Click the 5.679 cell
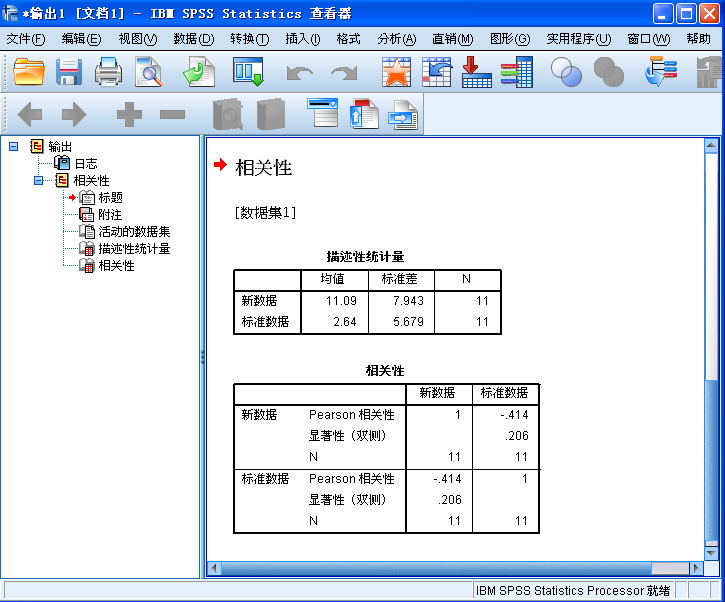Screen dimensions: 725x602 pyautogui.click(x=408, y=322)
